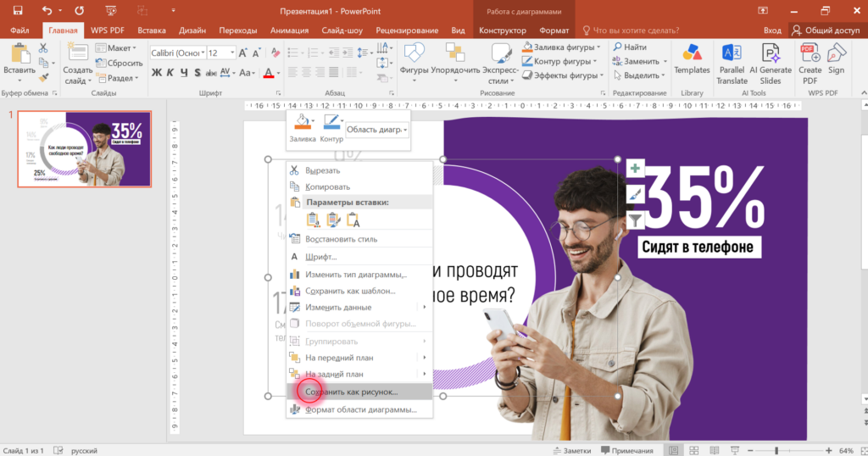Undo the last action
868x456 pixels.
[47, 10]
